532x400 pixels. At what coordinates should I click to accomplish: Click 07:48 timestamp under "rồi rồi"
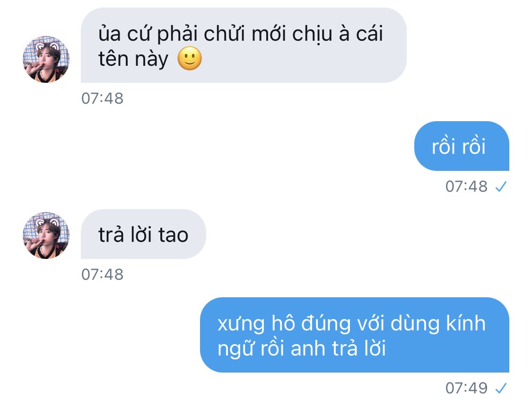point(466,187)
